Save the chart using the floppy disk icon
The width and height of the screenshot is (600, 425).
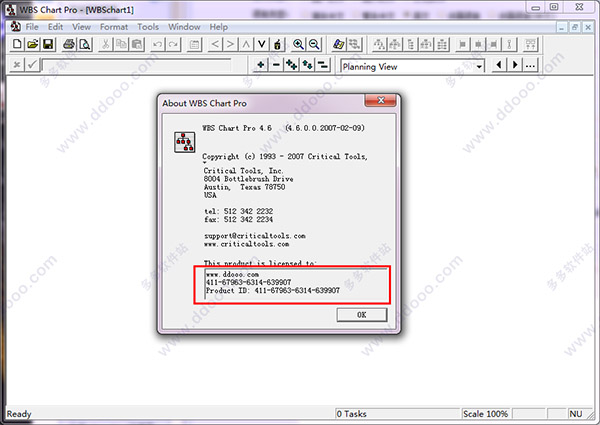pos(48,44)
